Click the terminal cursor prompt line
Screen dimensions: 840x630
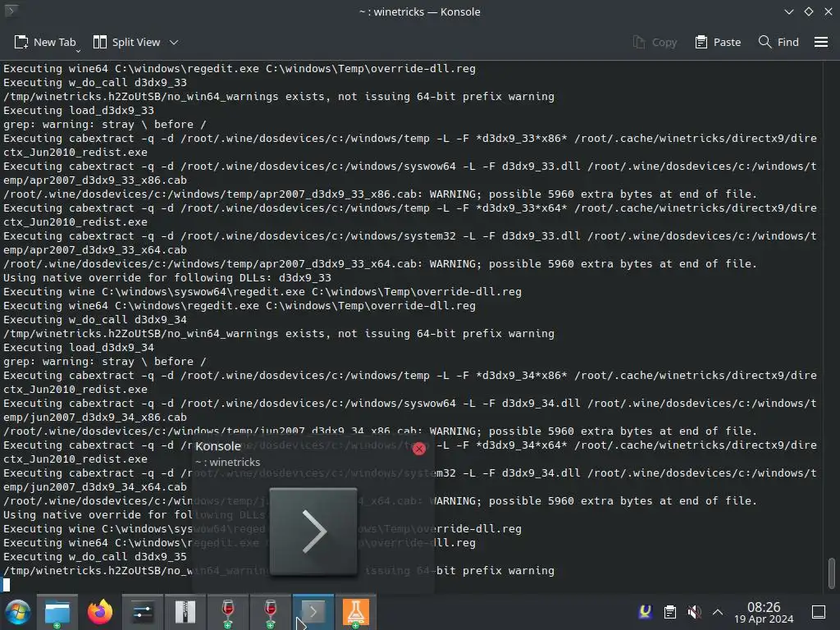point(7,584)
